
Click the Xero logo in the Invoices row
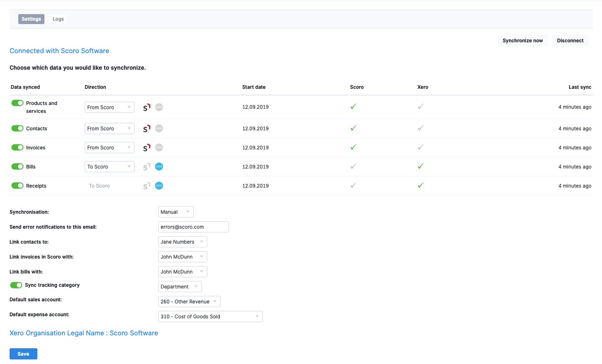pyautogui.click(x=159, y=148)
